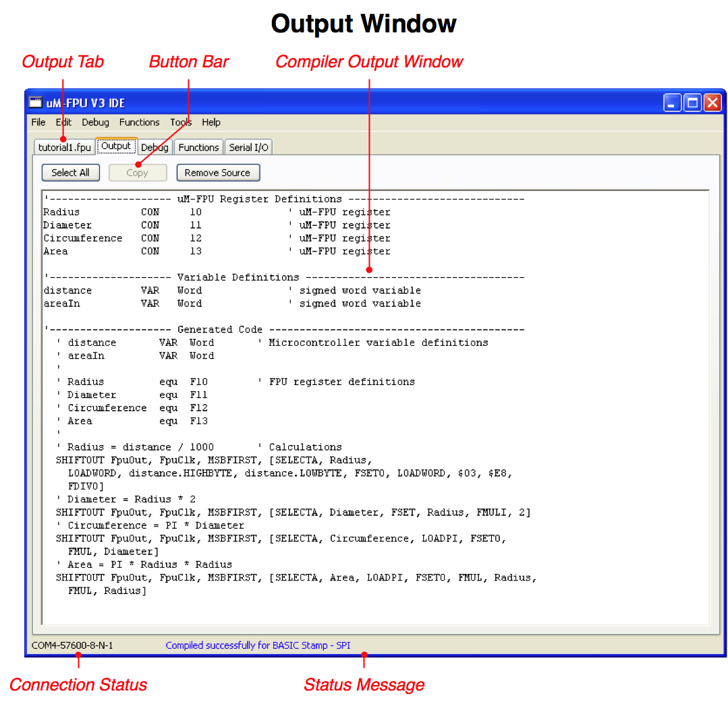
Task: Click the 'Area CON 13' line
Action: [217, 251]
